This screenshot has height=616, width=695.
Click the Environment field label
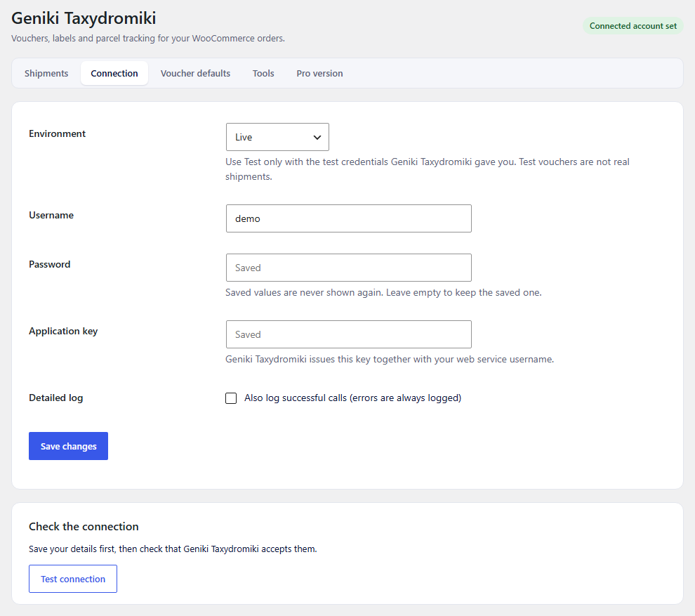[57, 133]
